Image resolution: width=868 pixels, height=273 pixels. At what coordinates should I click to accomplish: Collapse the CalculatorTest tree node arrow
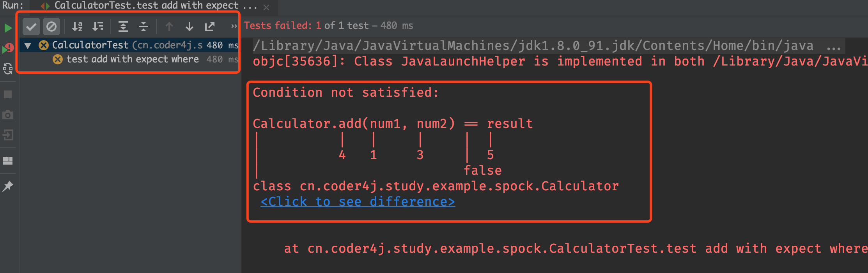pos(28,46)
